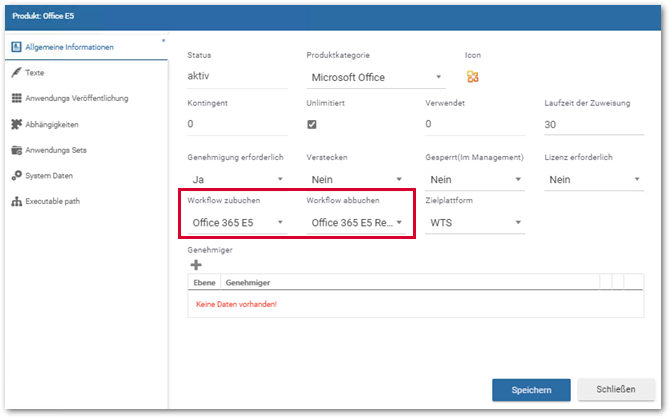Expand the Verstecken dropdown
Screen dimensions: 670x418
point(356,180)
